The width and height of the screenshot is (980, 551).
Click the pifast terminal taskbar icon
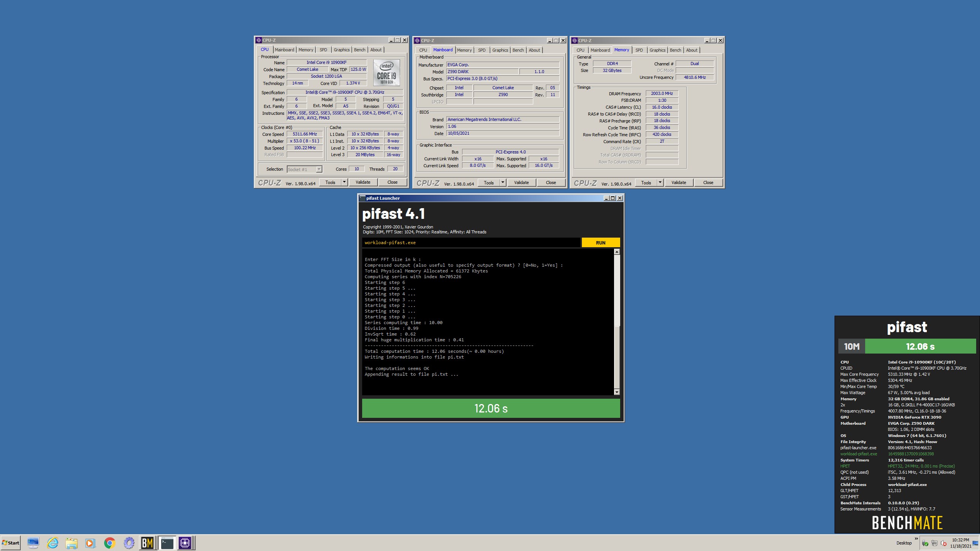167,543
